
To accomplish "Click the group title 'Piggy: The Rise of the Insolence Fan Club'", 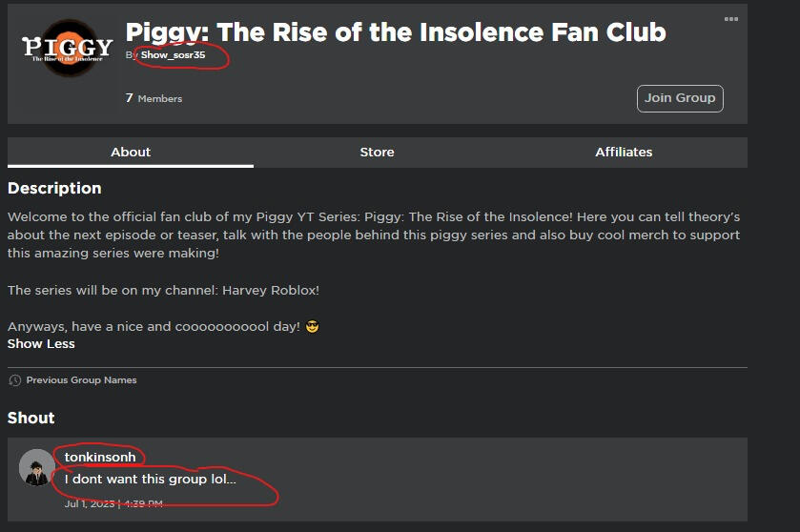I will click(396, 32).
